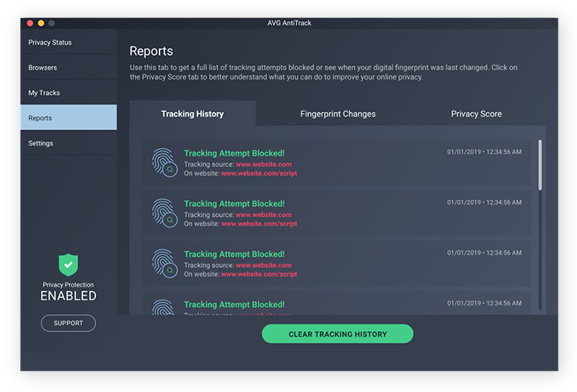This screenshot has height=392, width=577.
Task: Click the tracking history list scrollbar
Action: pos(540,166)
